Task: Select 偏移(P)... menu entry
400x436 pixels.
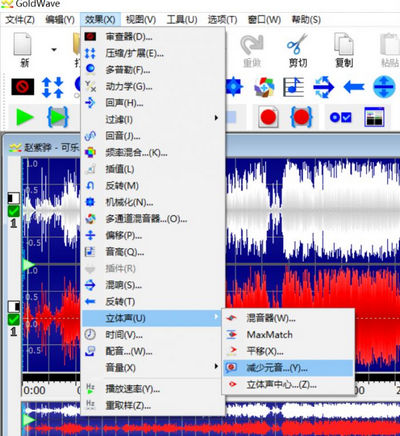Action: [x=153, y=235]
